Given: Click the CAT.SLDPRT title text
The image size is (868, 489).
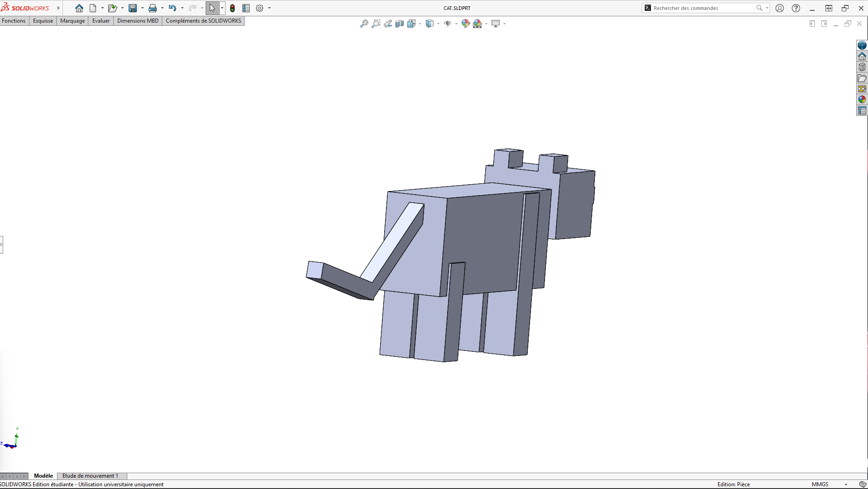Looking at the screenshot, I should click(457, 8).
